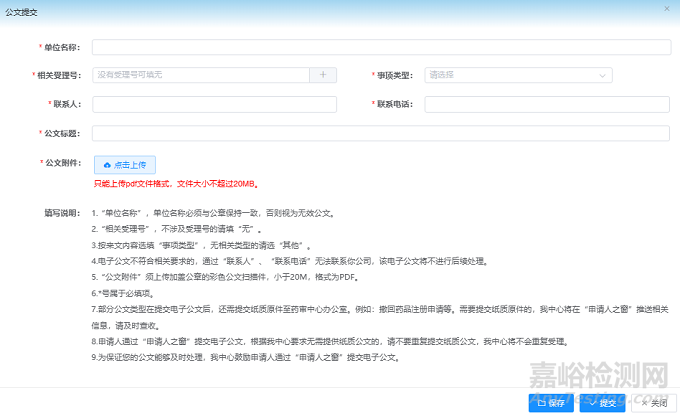Viewport: 680px width, 416px height.
Task: Click the 公文附件 field label
Action: coord(62,162)
